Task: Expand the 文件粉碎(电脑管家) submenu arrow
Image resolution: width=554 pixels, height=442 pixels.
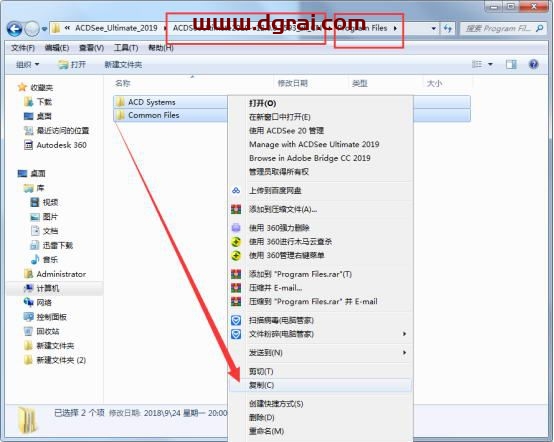Action: [x=404, y=334]
